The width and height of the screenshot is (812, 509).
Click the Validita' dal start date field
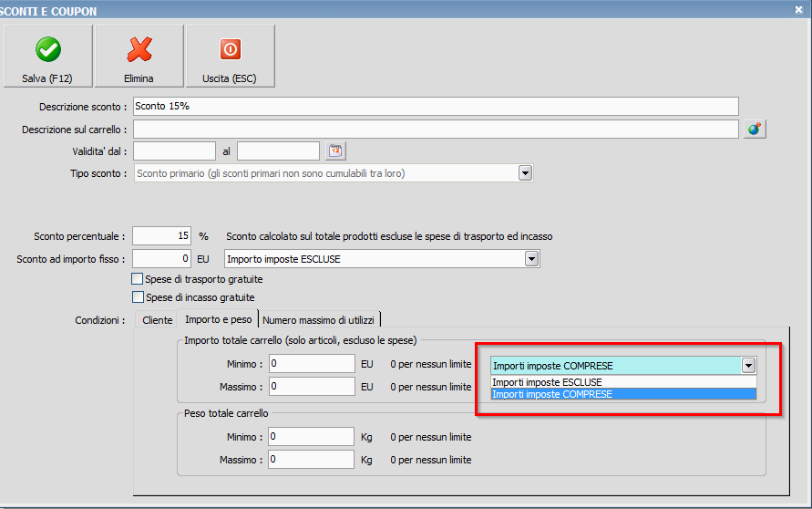(174, 151)
